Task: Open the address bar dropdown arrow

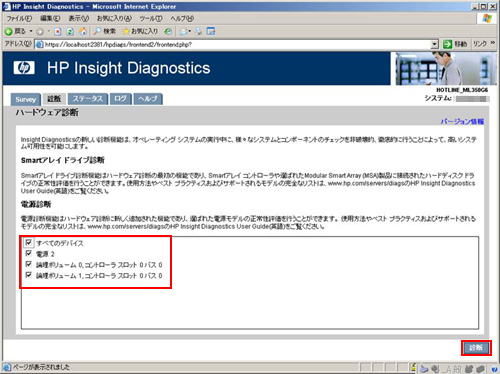Action: coord(434,44)
